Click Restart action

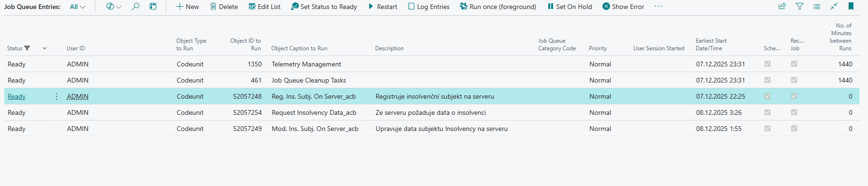coord(382,7)
